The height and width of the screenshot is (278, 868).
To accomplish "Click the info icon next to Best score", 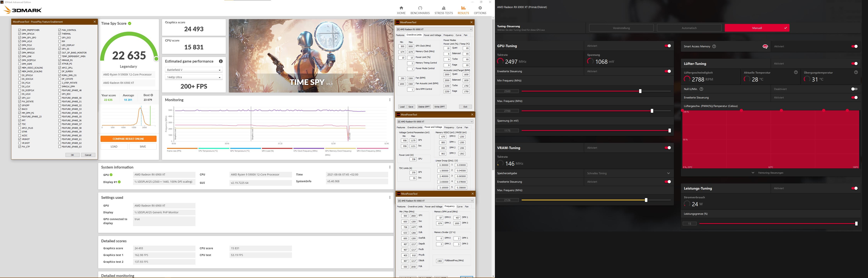I will 152,95.
